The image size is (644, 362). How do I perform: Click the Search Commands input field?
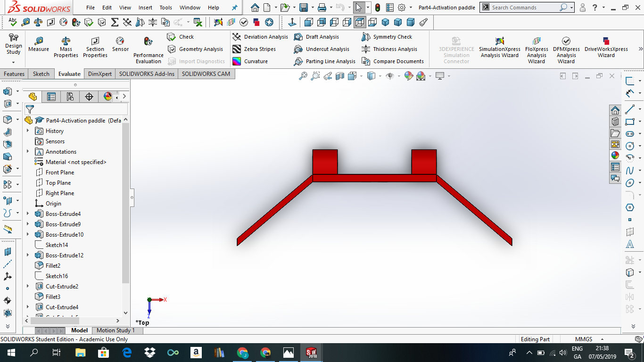[x=524, y=8]
